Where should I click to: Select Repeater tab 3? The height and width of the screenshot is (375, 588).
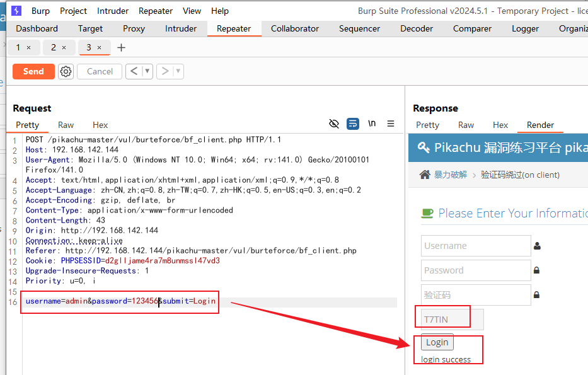click(x=89, y=48)
